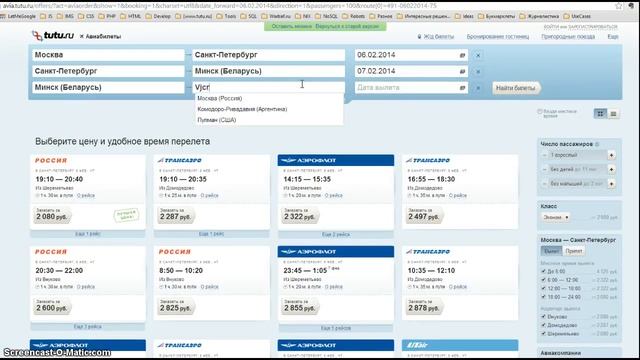The height and width of the screenshot is (360, 640).
Task: Expand more flights under the 2 287 руб. card
Action: click(211, 234)
